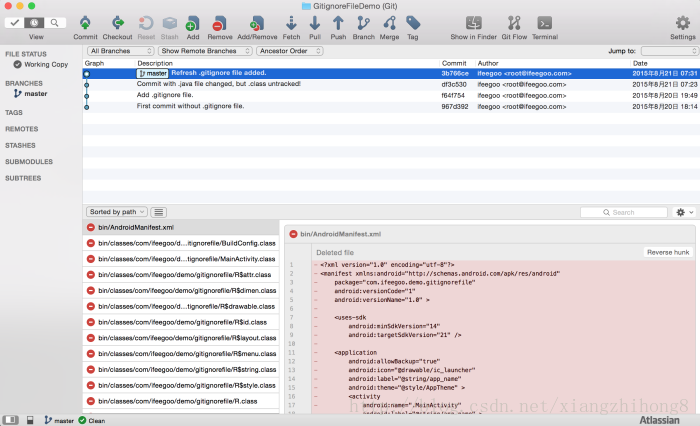Click Show in Finder icon

pos(474,23)
